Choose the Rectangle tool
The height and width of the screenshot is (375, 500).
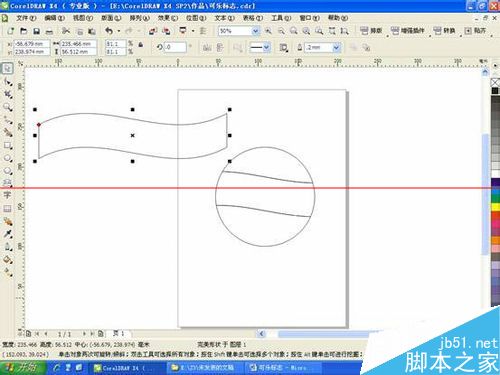pyautogui.click(x=7, y=146)
